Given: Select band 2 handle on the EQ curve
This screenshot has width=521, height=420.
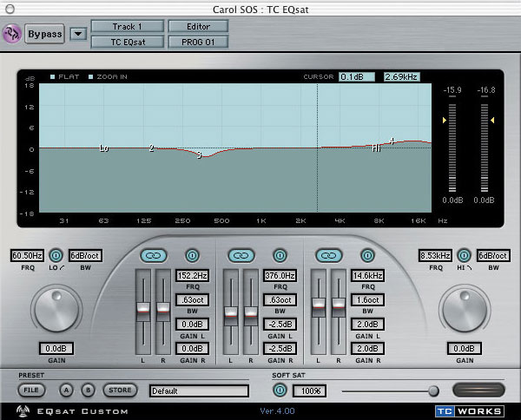Looking at the screenshot, I should (151, 148).
